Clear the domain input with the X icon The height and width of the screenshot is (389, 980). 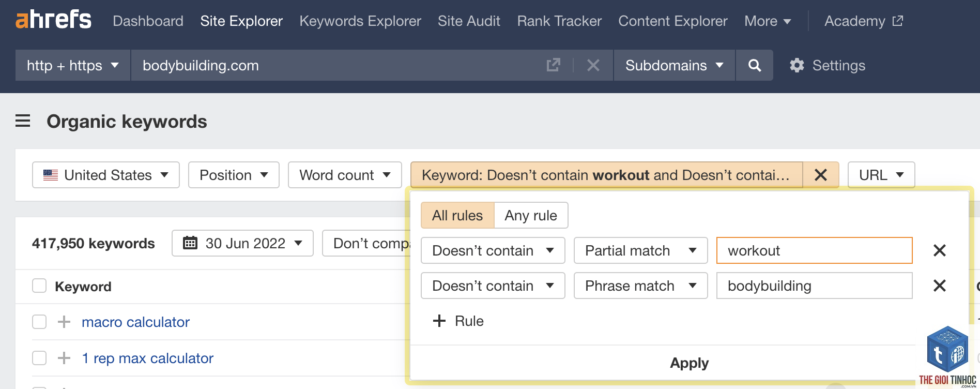click(x=593, y=65)
